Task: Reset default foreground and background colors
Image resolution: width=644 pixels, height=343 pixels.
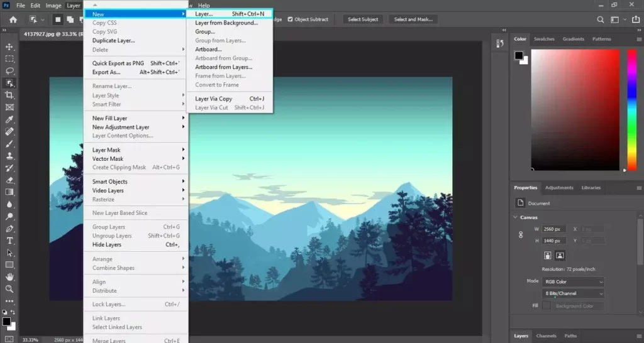Action: point(4,312)
